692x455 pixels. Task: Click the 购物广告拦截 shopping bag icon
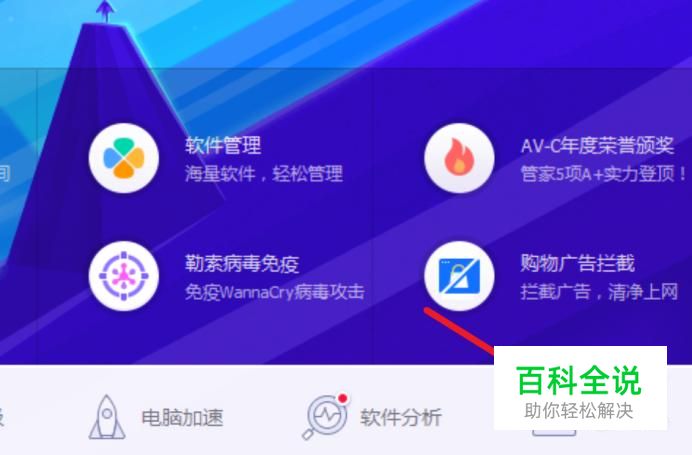[x=459, y=276]
